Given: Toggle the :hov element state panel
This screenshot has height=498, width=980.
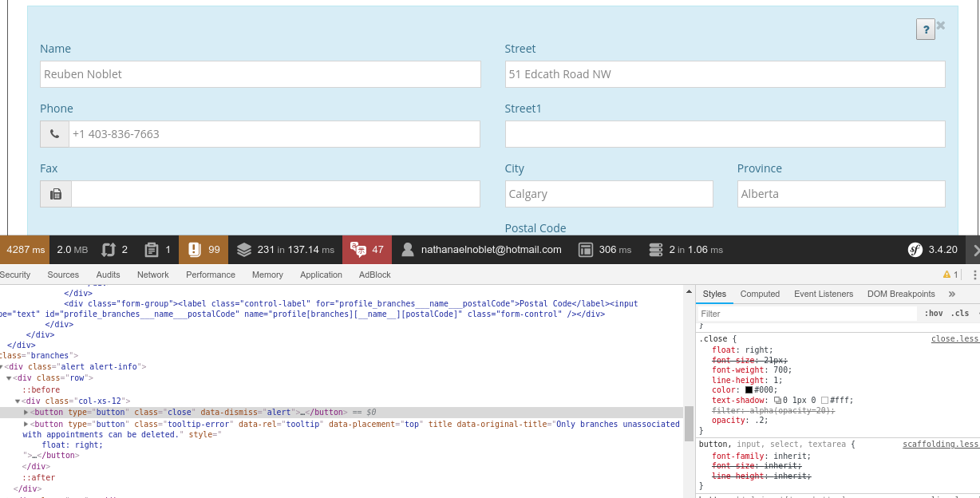Looking at the screenshot, I should pos(933,314).
